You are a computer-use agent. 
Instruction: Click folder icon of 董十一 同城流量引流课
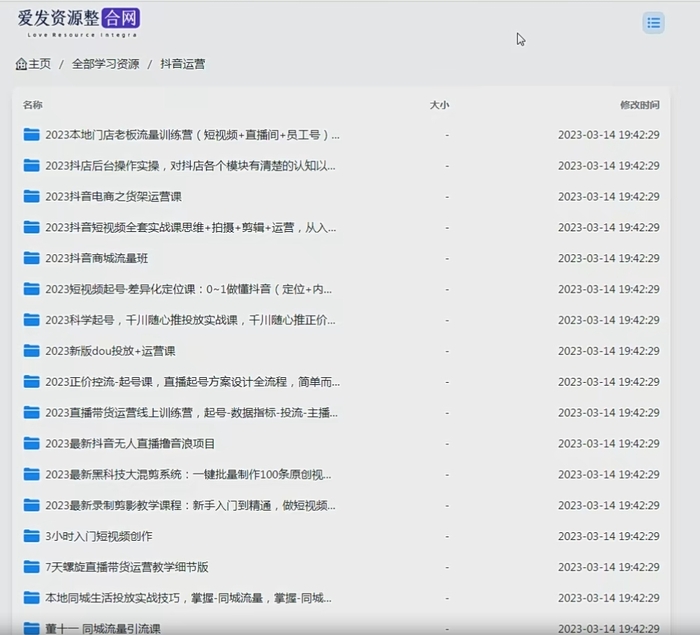(x=31, y=628)
